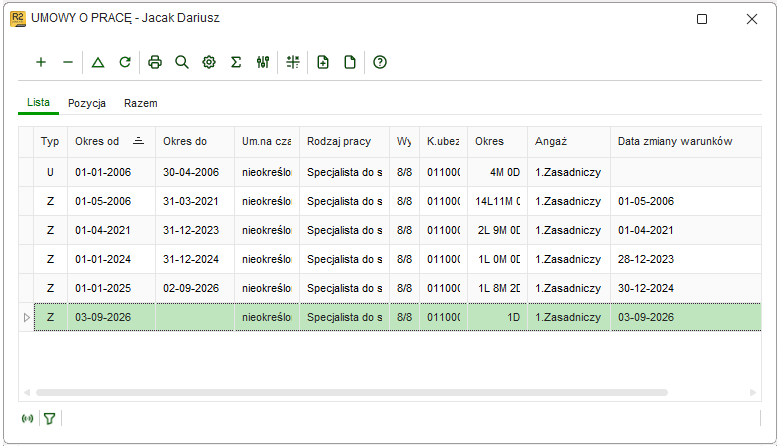Click the broadcast signal icon in status bar

(x=27, y=419)
